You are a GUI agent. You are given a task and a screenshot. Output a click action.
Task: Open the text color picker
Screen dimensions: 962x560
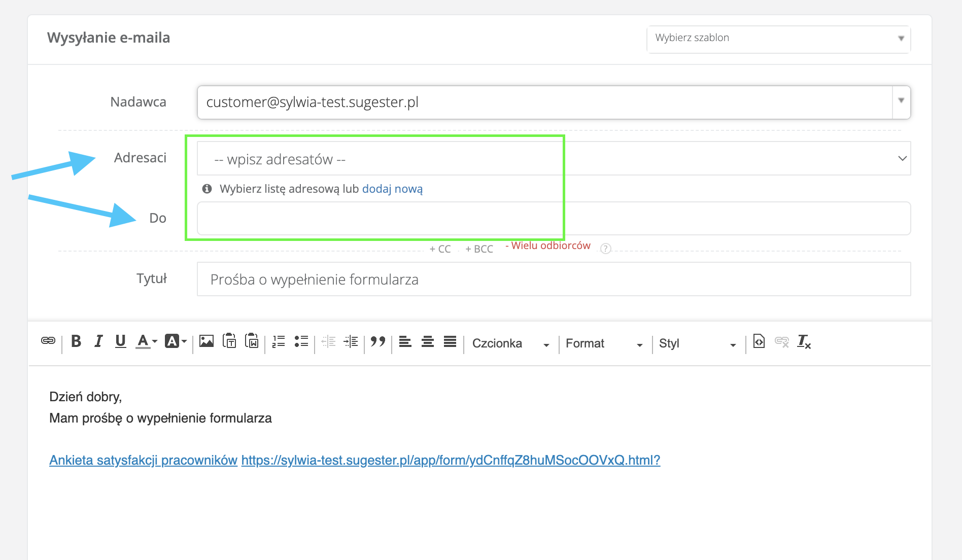[x=147, y=341]
